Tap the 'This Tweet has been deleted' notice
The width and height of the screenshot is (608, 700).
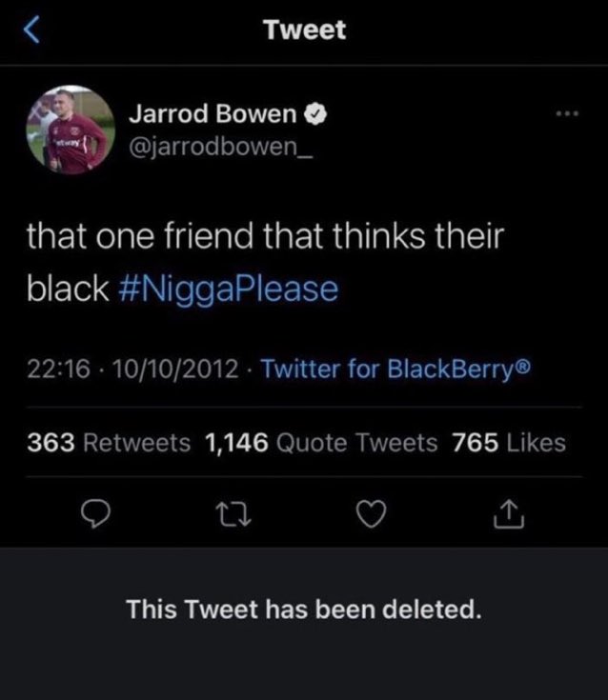coord(304,610)
